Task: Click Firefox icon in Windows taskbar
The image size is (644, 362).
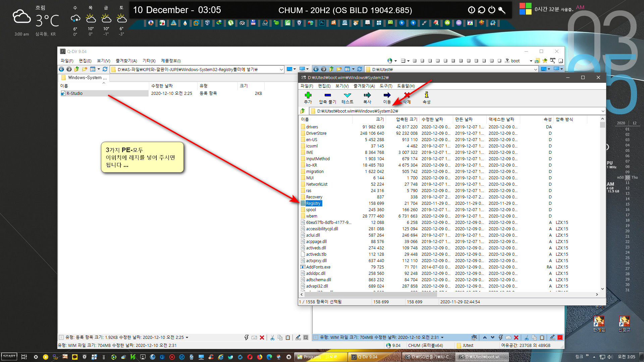Action: pyautogui.click(x=260, y=357)
